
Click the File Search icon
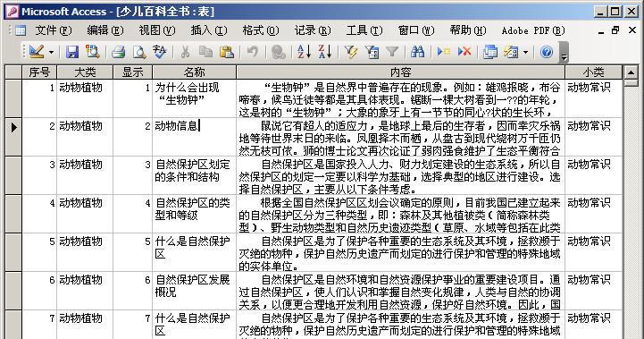pyautogui.click(x=93, y=52)
